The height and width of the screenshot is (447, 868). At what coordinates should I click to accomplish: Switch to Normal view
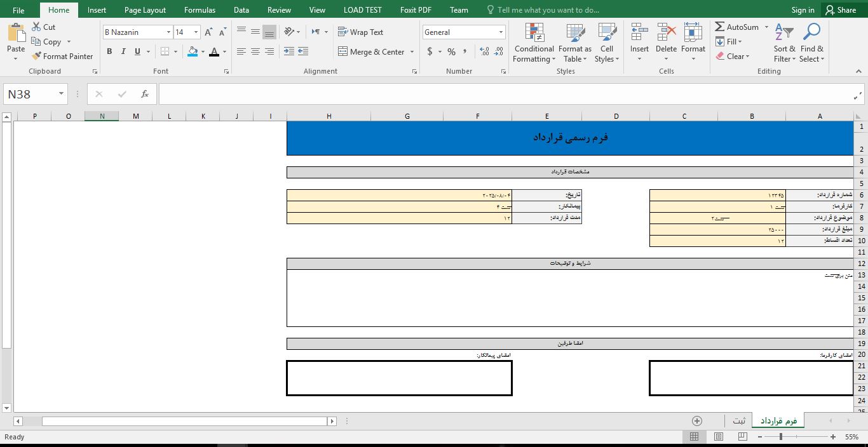pyautogui.click(x=694, y=437)
